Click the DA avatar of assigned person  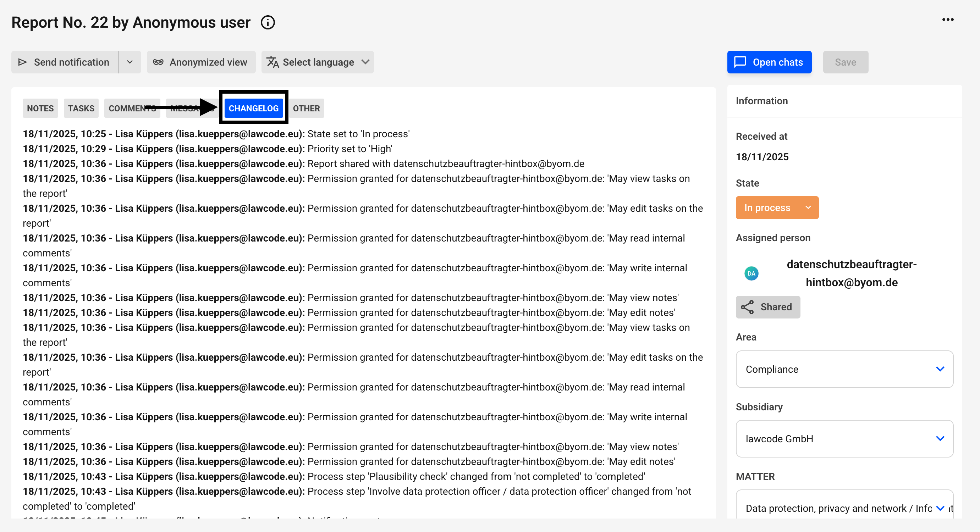click(x=751, y=273)
